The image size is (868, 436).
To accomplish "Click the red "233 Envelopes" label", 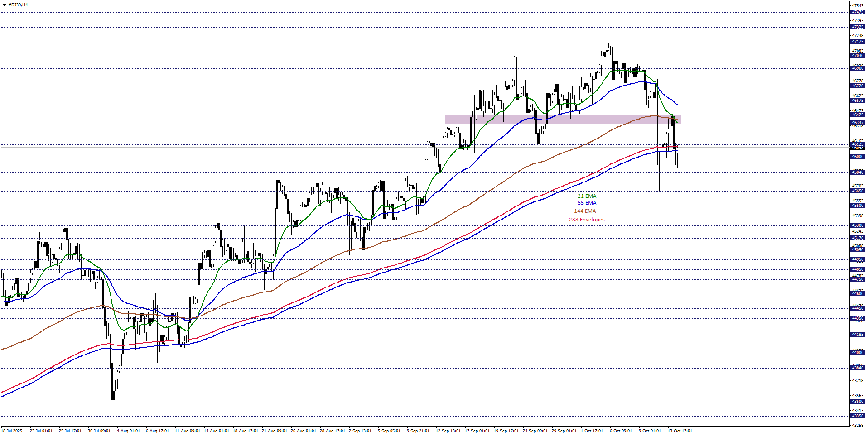I will pyautogui.click(x=587, y=220).
